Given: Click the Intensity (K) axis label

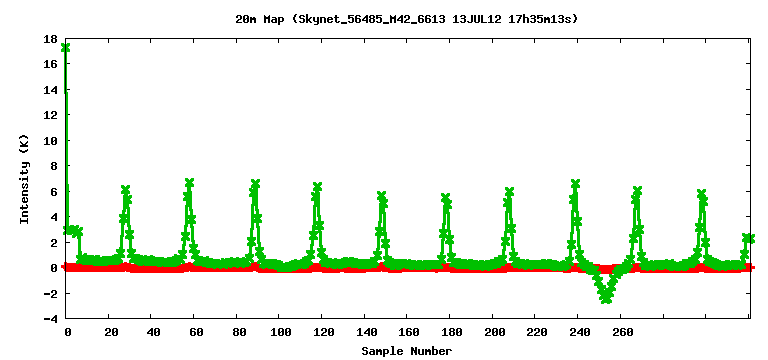Looking at the screenshot, I should point(24,179).
